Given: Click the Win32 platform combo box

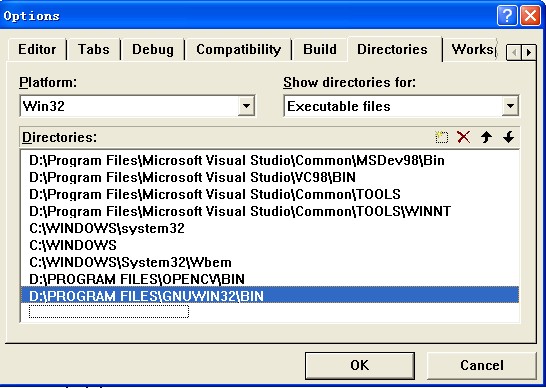Looking at the screenshot, I should (x=137, y=106).
